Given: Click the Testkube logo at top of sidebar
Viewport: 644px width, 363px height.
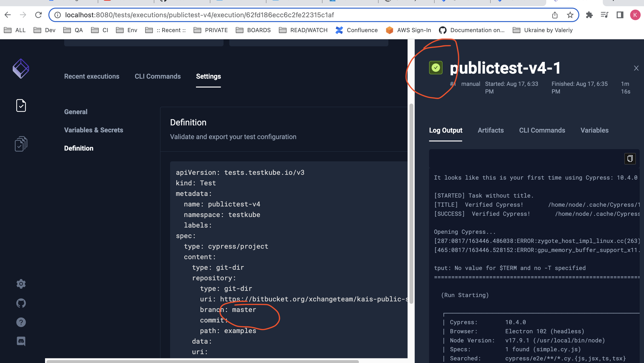Looking at the screenshot, I should 21,68.
